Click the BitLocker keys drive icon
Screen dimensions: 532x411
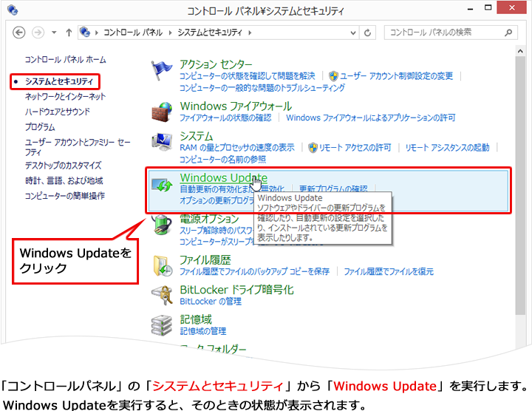click(x=162, y=295)
